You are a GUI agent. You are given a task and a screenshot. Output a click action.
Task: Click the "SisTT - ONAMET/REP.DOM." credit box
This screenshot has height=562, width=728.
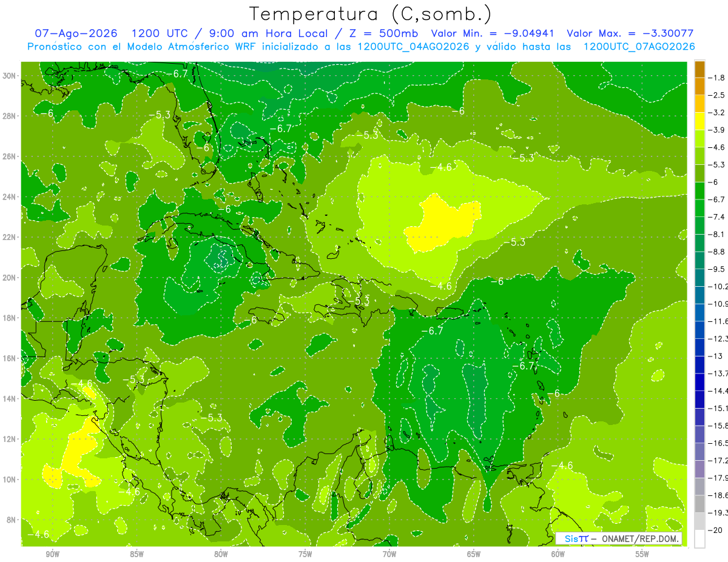(x=619, y=538)
